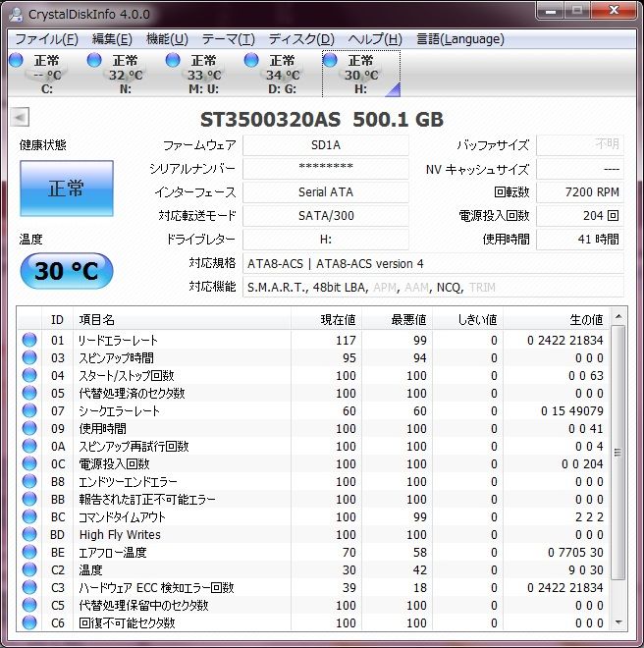Open the ディスク(D) menu
644x648 pixels.
301,39
